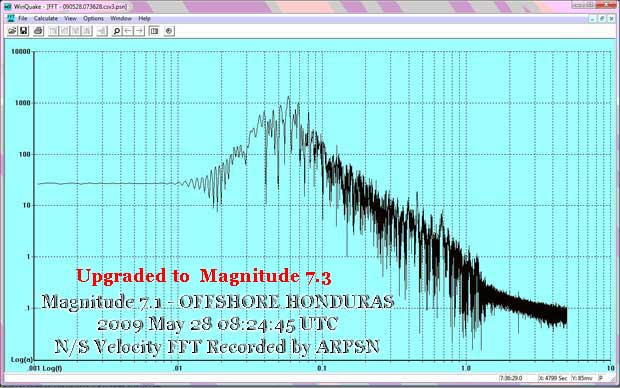Minimize the WinQuake main window

point(578,5)
